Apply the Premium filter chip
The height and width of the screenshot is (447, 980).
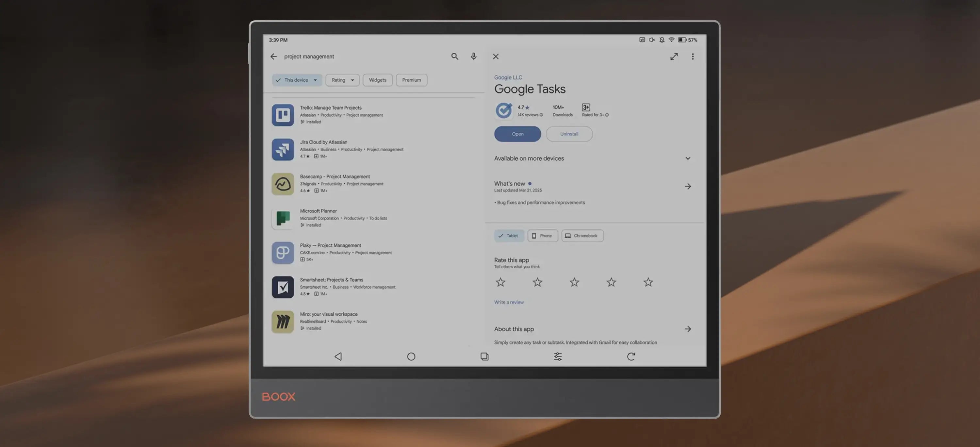(x=411, y=80)
